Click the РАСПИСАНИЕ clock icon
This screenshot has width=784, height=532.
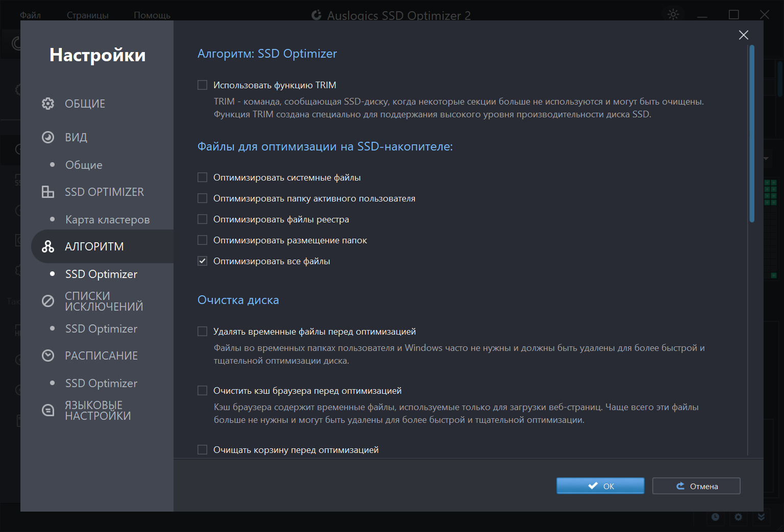point(48,356)
